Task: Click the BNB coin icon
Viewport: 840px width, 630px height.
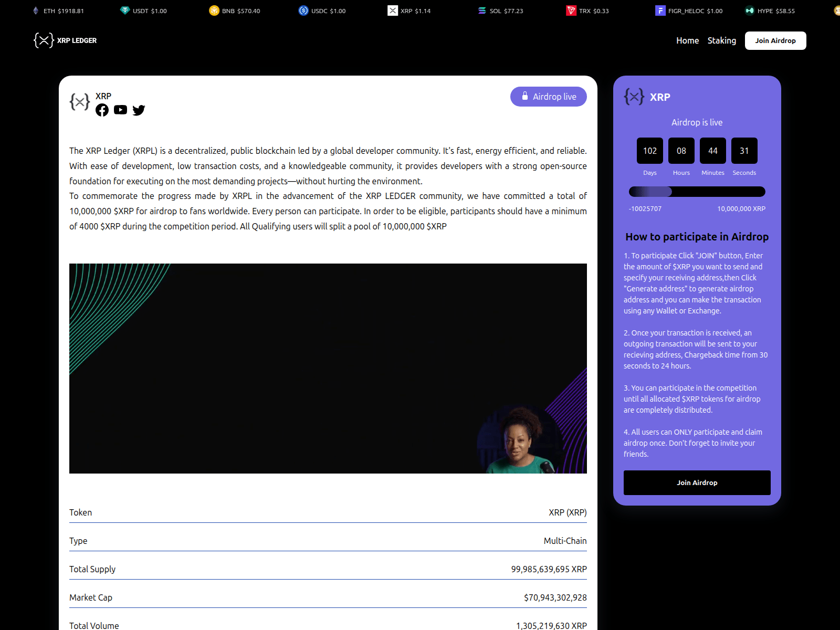Action: [x=214, y=10]
